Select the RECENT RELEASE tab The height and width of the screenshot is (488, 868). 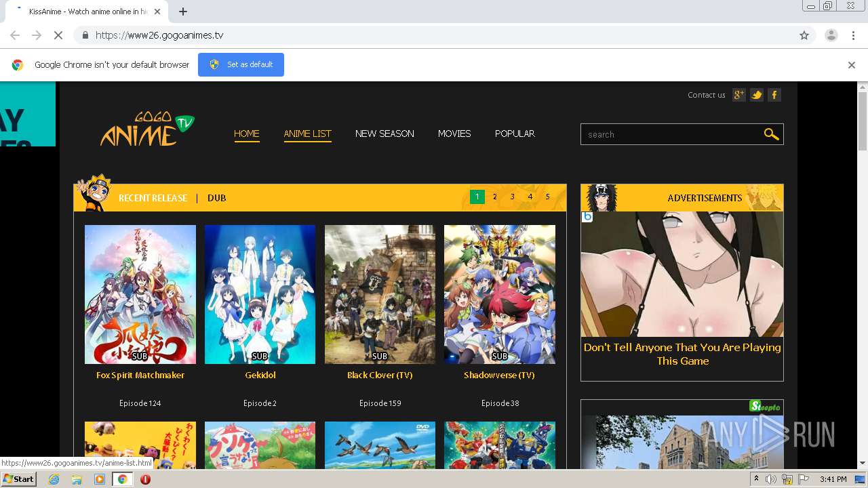[153, 198]
